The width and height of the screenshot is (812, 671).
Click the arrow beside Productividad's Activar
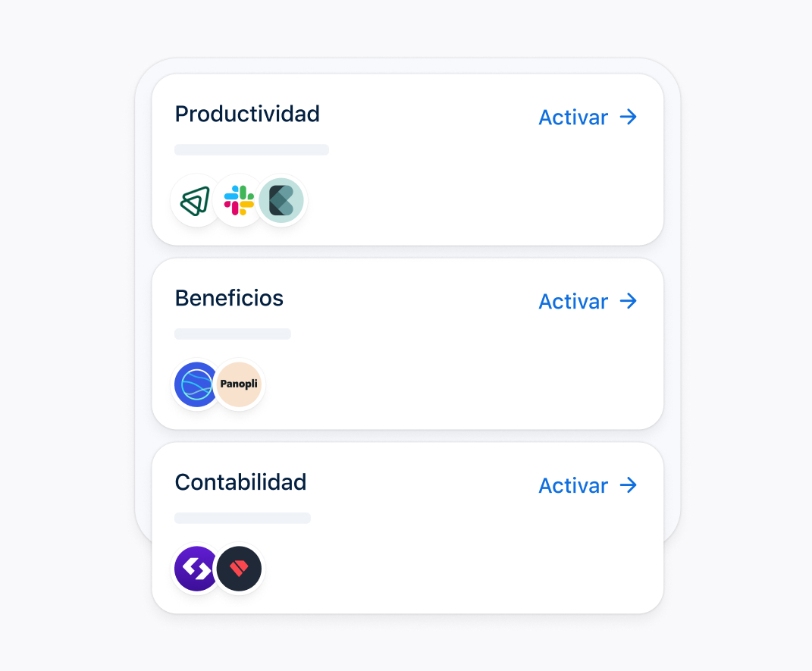[629, 117]
